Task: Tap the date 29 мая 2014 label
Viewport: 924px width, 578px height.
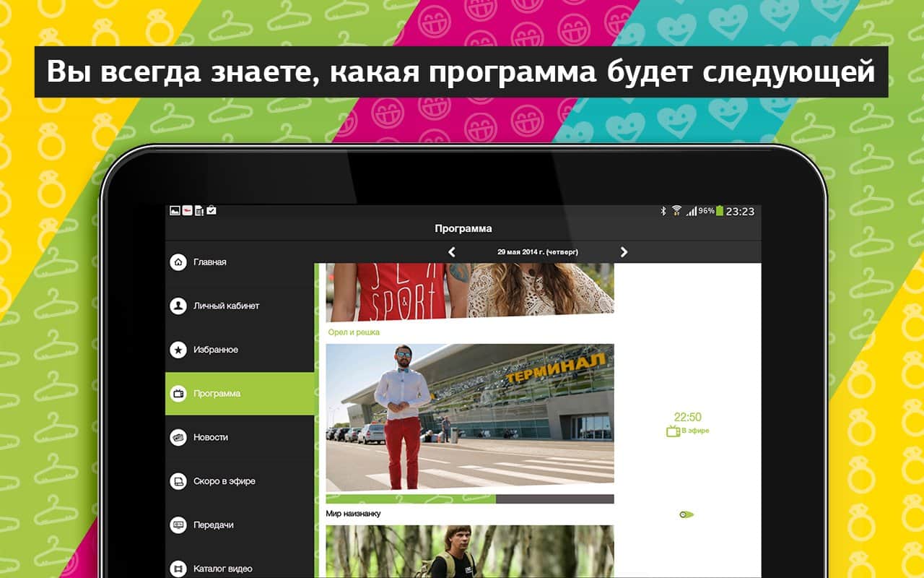Action: [x=537, y=252]
